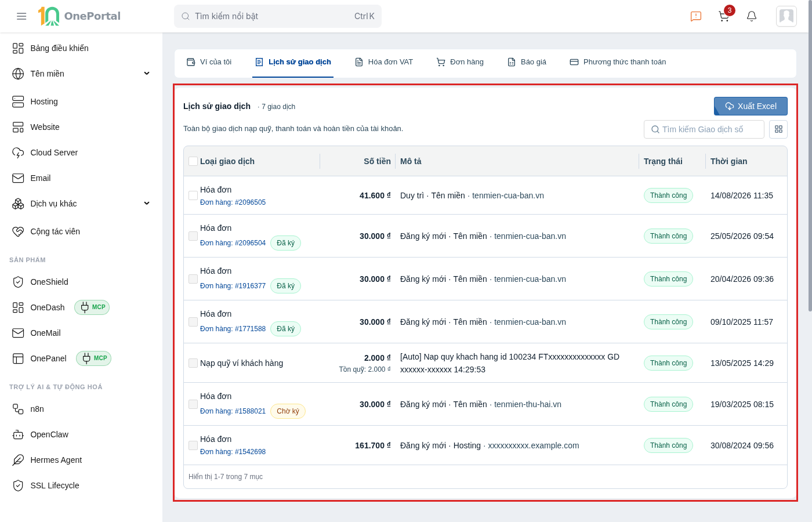Image resolution: width=812 pixels, height=522 pixels.
Task: Click the Chờ ký badge
Action: [x=288, y=411]
